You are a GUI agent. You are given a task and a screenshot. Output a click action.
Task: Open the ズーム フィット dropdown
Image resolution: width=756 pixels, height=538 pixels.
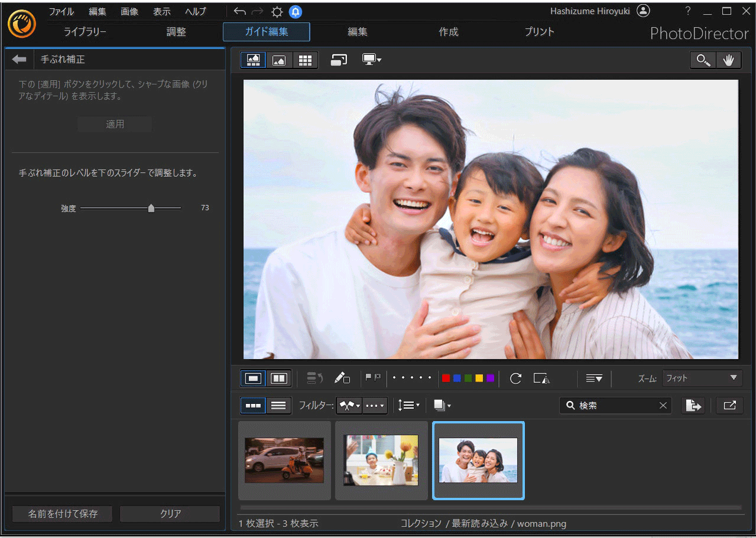coord(702,379)
